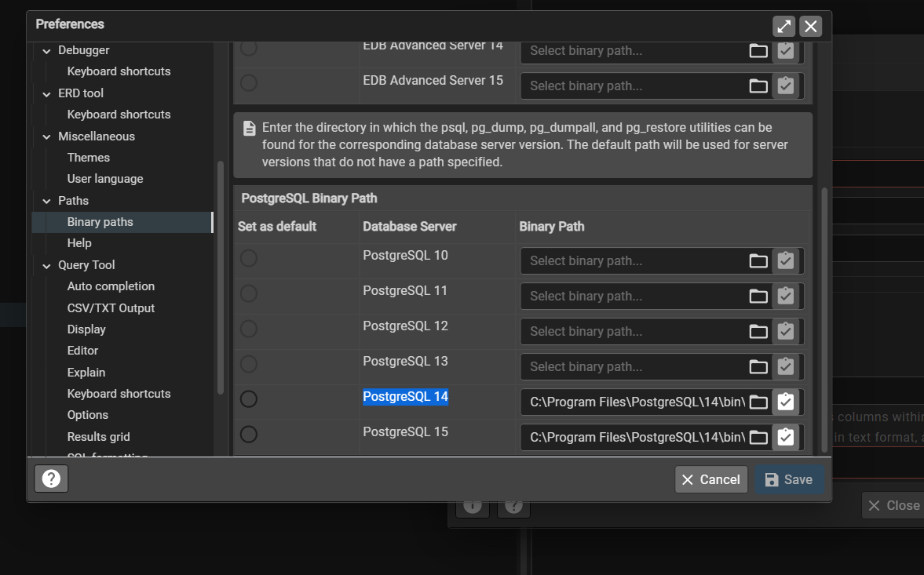Open folder browser for PostgreSQL 14 path
924x575 pixels.
point(758,402)
